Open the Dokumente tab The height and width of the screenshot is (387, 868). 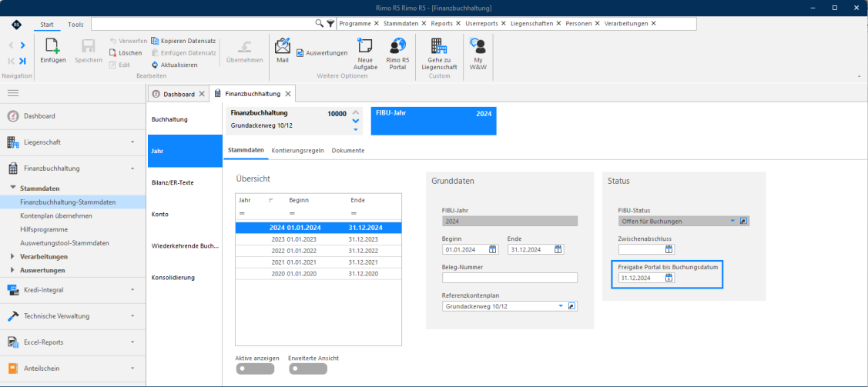[347, 150]
